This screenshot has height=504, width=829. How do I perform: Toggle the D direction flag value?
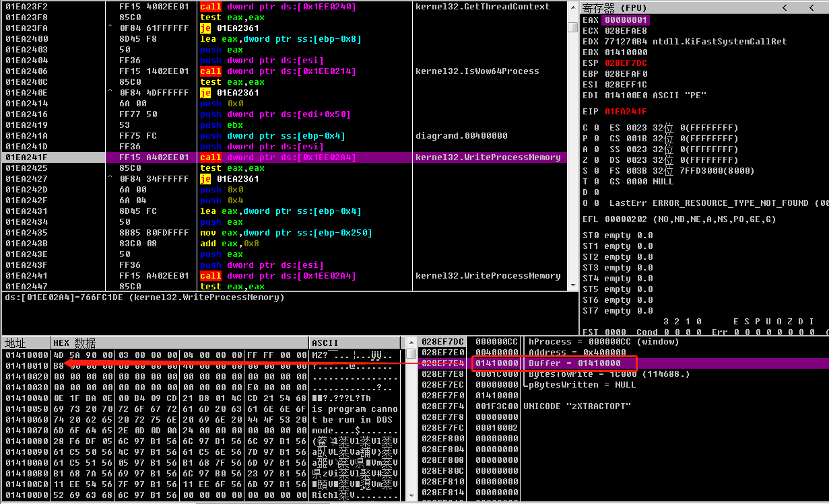click(x=596, y=192)
